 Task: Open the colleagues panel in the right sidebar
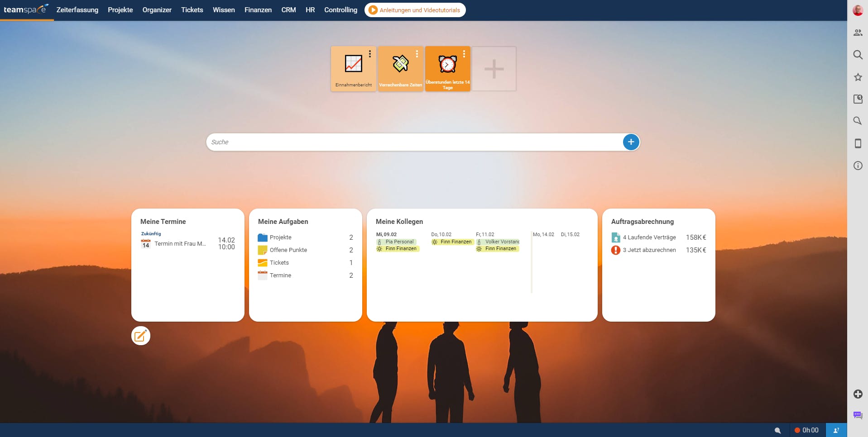858,32
